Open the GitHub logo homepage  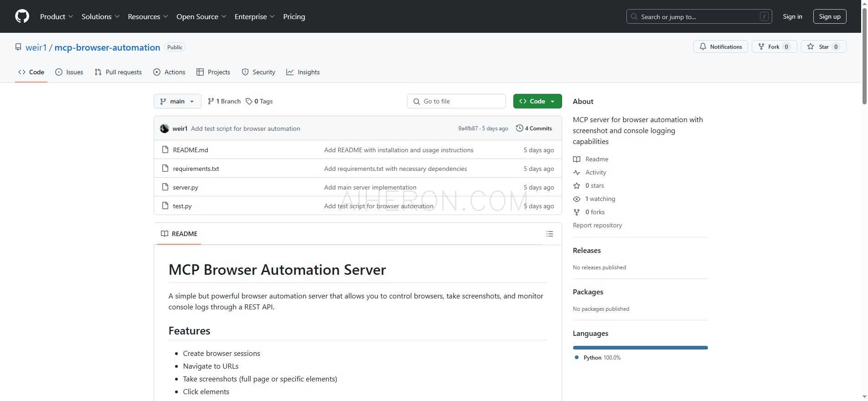(x=22, y=16)
